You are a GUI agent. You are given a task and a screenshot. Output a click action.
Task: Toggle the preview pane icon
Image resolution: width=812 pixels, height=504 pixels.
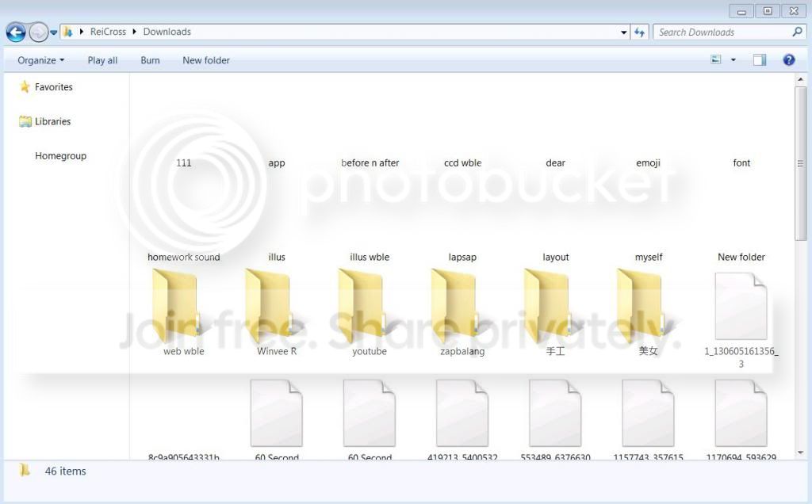[759, 60]
